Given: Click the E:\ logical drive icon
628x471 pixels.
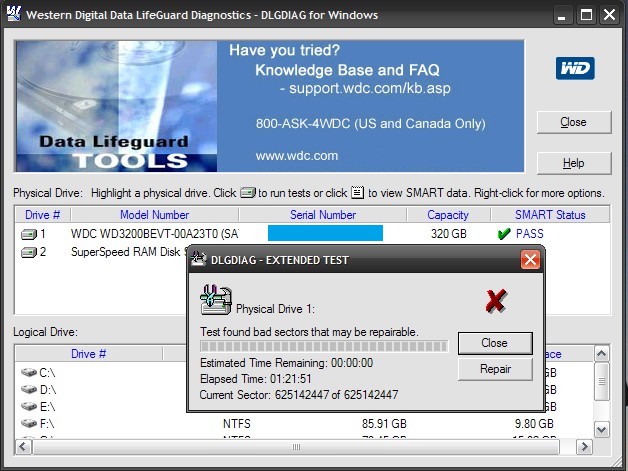Looking at the screenshot, I should (29, 407).
